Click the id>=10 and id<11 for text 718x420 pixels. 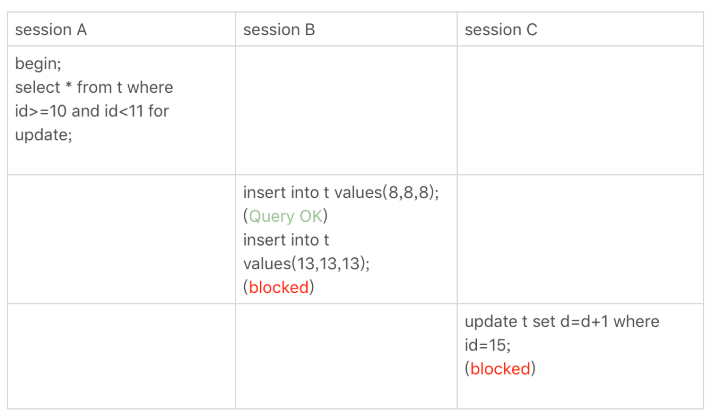(x=92, y=111)
